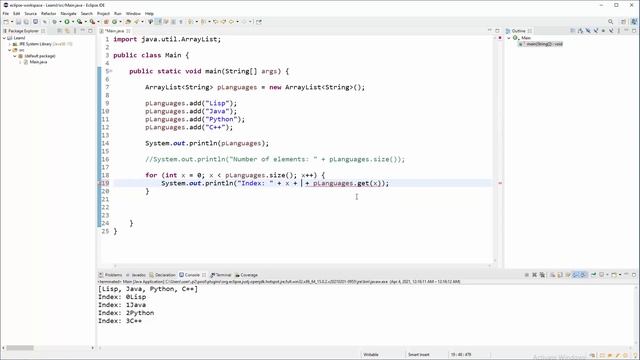Screen dimensions: 640x360
Task: Open the Run button dropdown arrow
Action: coord(73,22)
